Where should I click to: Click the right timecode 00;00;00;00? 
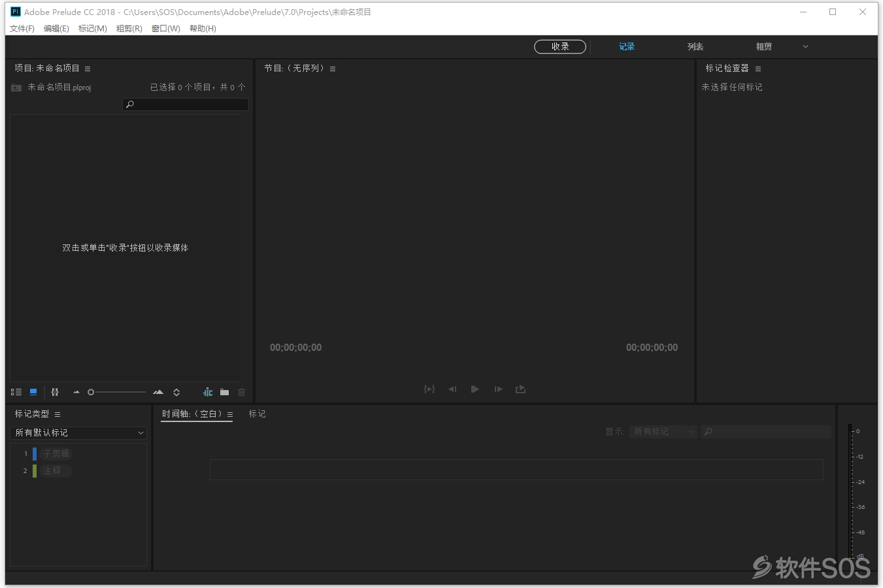652,348
